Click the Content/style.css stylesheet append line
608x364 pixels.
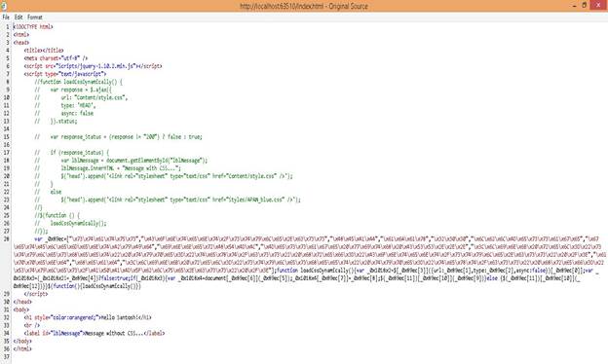click(x=164, y=176)
